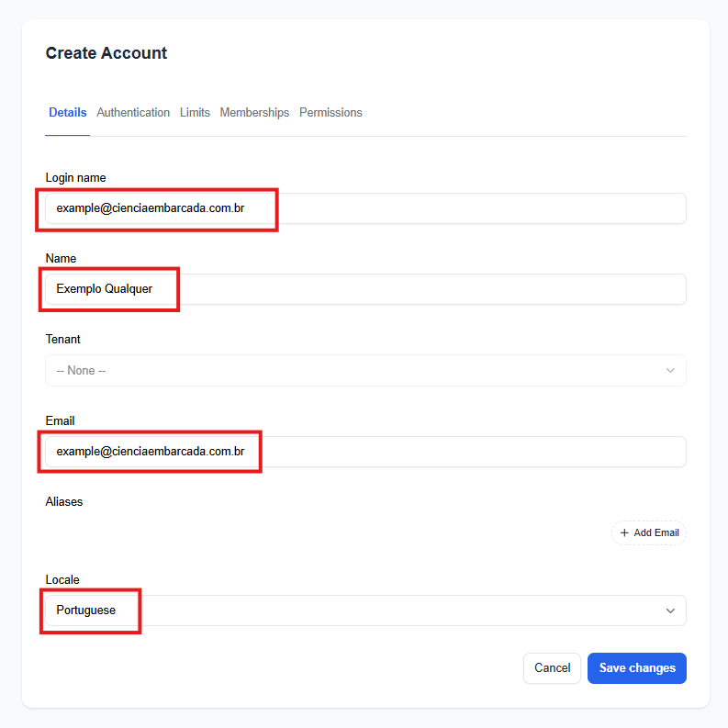The image size is (728, 728).
Task: Click the Aliases section label
Action: point(64,501)
